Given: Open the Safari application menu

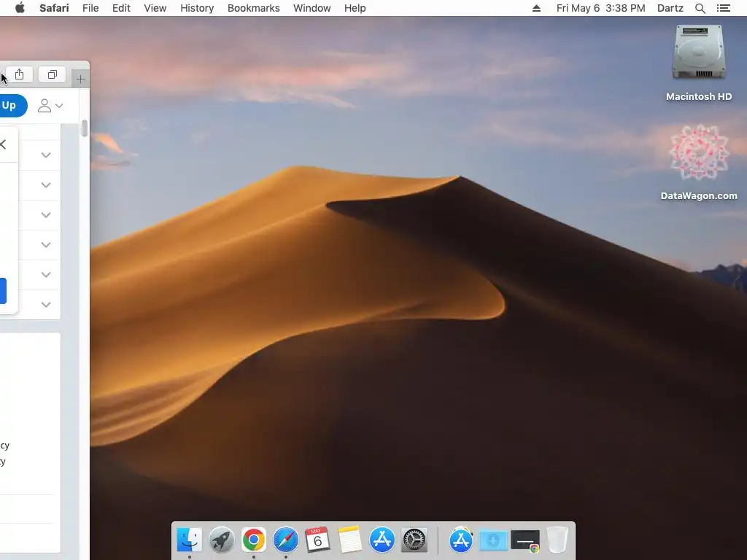Looking at the screenshot, I should click(54, 8).
